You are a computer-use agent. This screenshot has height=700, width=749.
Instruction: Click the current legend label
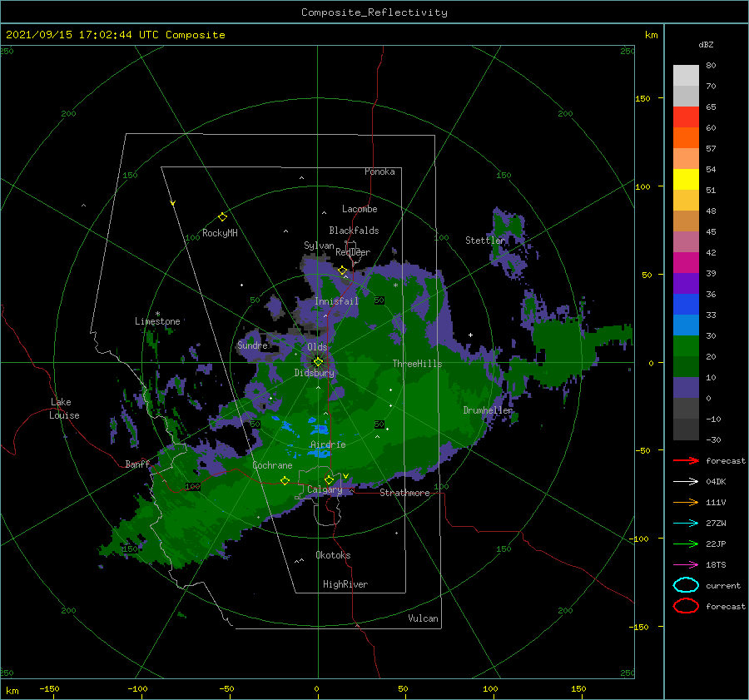point(723,585)
